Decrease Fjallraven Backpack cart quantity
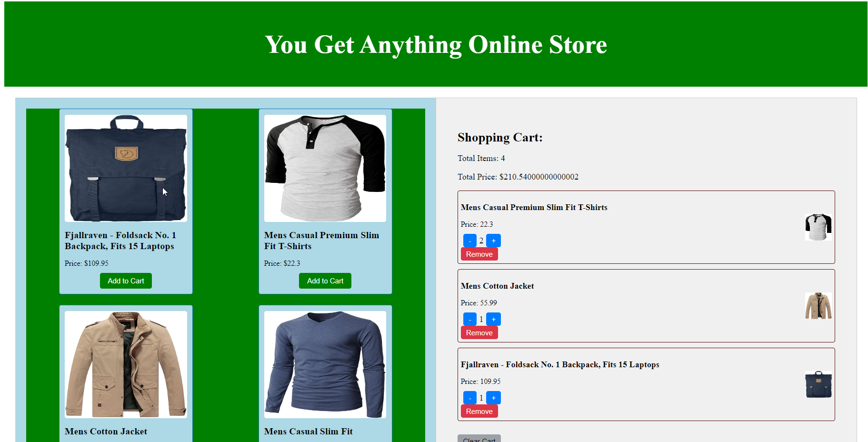Image resolution: width=868 pixels, height=442 pixels. click(x=470, y=398)
